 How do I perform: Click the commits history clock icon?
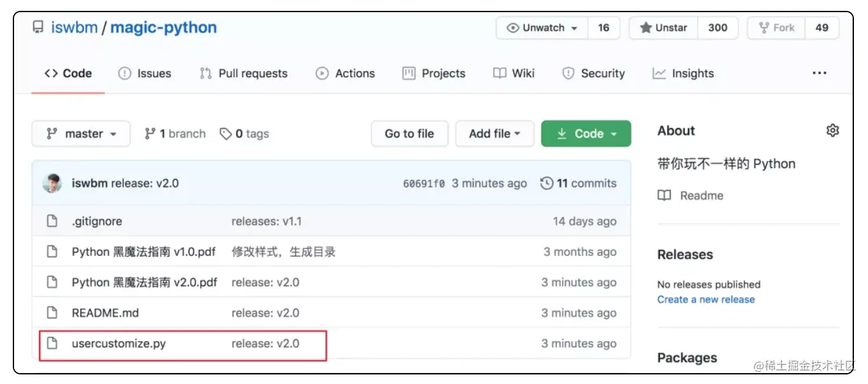[x=547, y=183]
